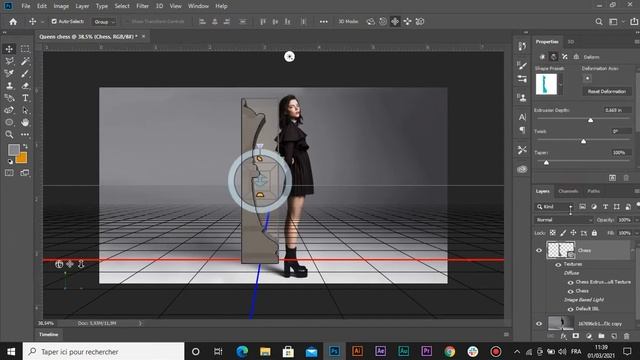Open the Move tool preset arrow
The image size is (640, 360).
pyautogui.click(x=42, y=22)
